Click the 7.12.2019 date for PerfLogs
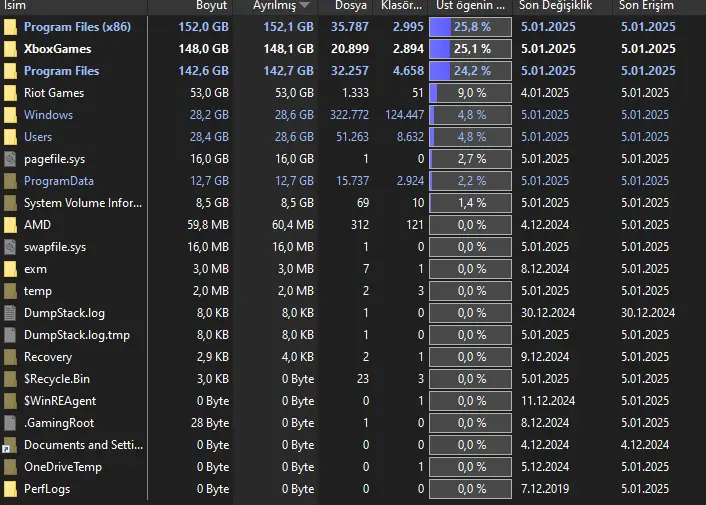 [545, 489]
